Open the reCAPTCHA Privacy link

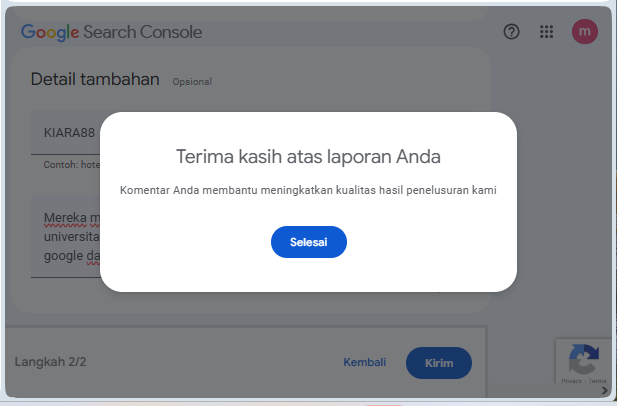571,381
